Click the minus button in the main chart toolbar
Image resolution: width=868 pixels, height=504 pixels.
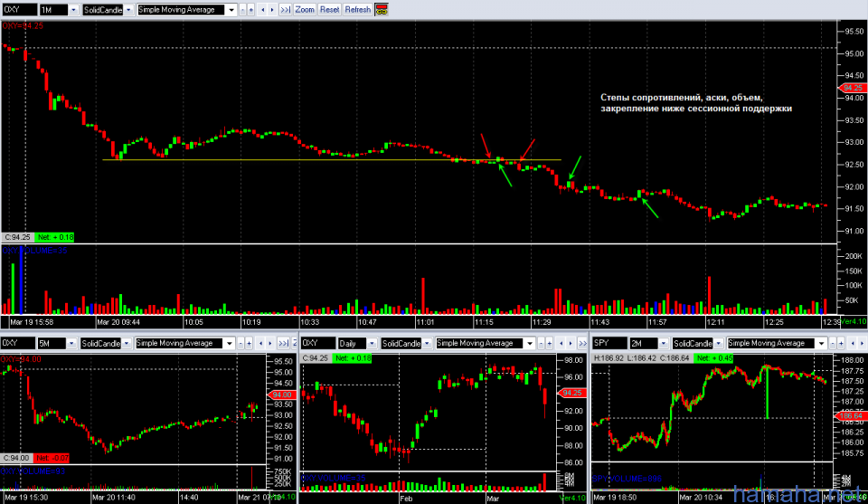[242, 10]
